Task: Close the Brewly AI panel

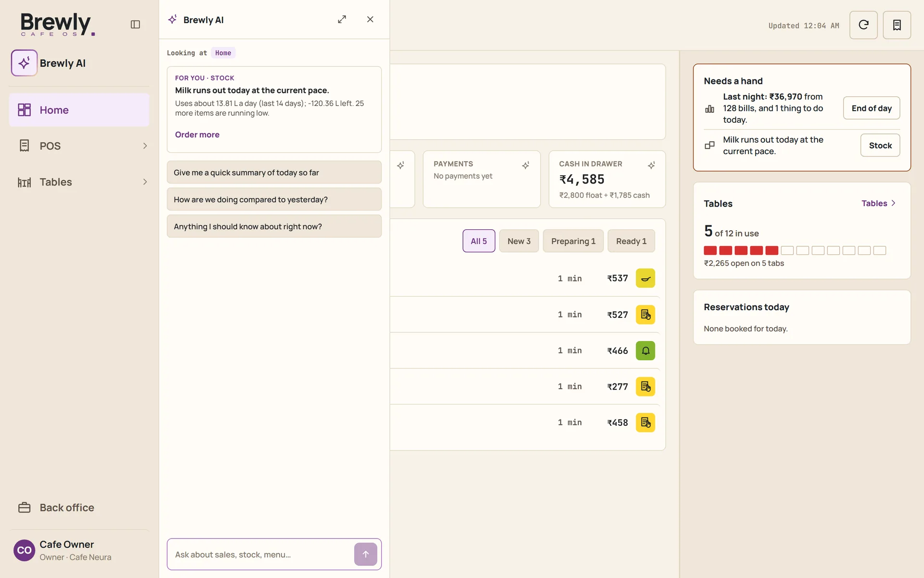Action: [370, 19]
